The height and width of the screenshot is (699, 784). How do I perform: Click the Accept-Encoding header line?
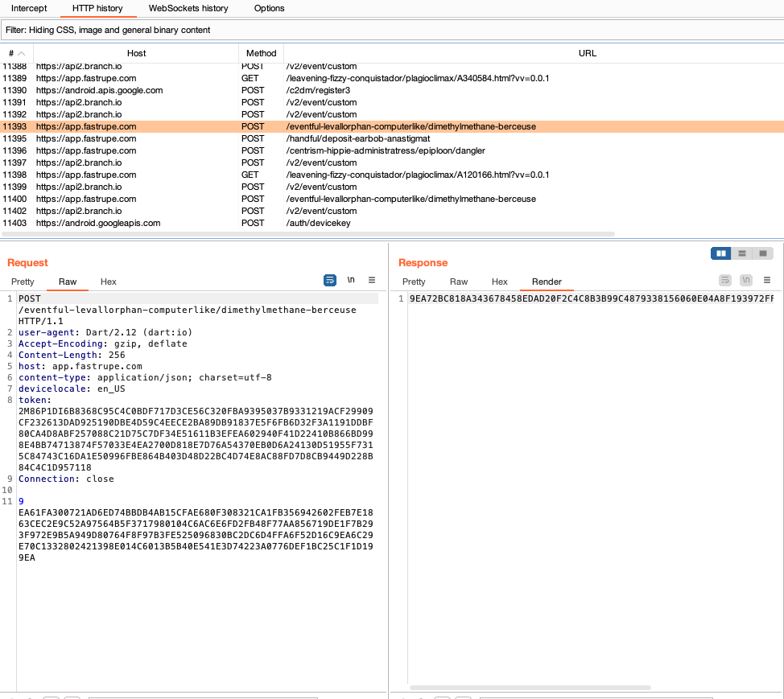(x=103, y=343)
